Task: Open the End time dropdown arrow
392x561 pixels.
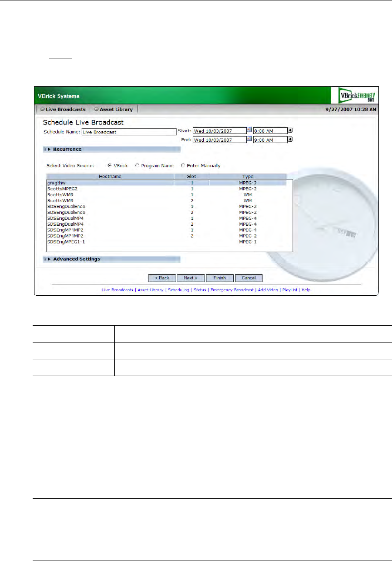Action: [290, 140]
